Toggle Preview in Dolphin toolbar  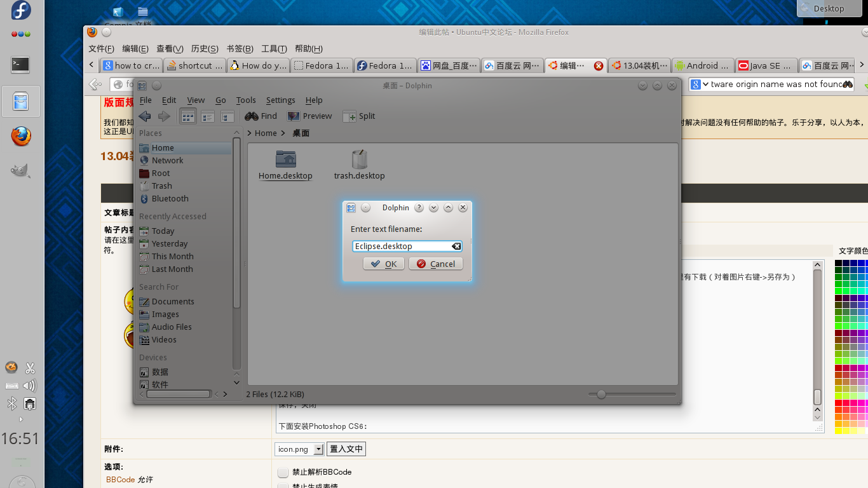(x=309, y=116)
